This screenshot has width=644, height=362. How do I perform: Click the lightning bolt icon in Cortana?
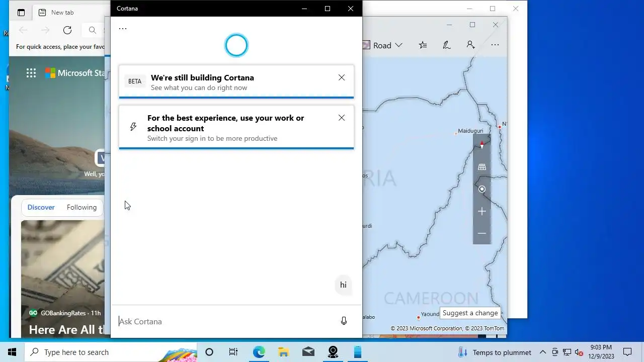(x=133, y=127)
